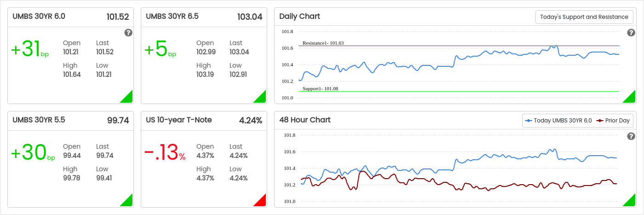
Task: Select the UMBS 30YR 5.5 card title
Action: point(39,120)
